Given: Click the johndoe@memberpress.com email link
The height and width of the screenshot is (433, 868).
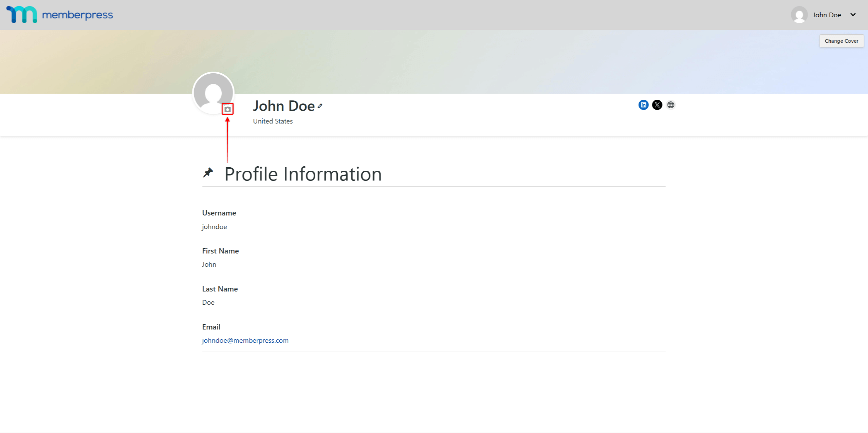Looking at the screenshot, I should pyautogui.click(x=245, y=340).
